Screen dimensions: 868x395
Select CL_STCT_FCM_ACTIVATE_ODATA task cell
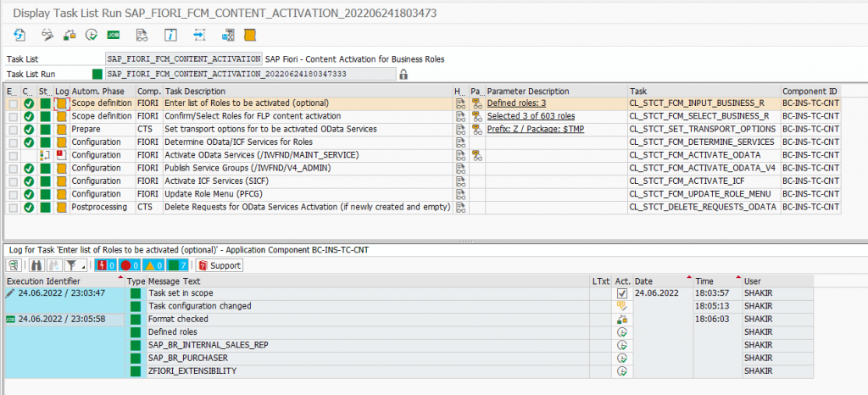[x=704, y=155]
